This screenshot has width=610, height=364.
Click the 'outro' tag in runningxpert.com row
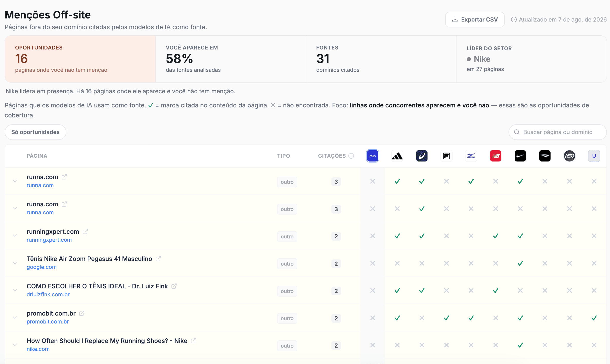(287, 237)
